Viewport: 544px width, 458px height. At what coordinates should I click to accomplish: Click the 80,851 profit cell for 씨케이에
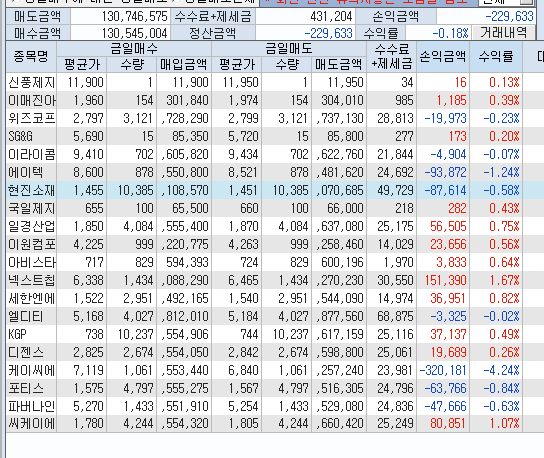(x=443, y=424)
